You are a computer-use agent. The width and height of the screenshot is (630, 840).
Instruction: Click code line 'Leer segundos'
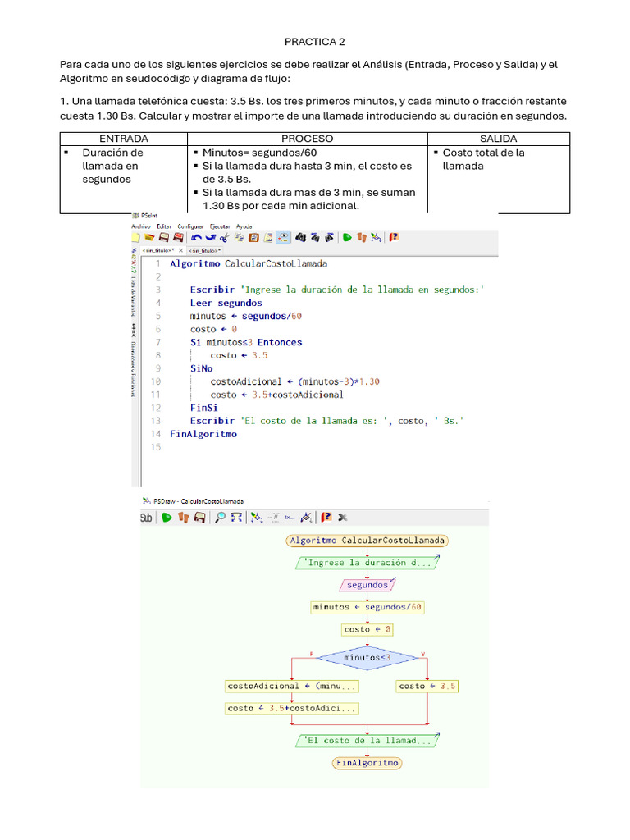226,303
